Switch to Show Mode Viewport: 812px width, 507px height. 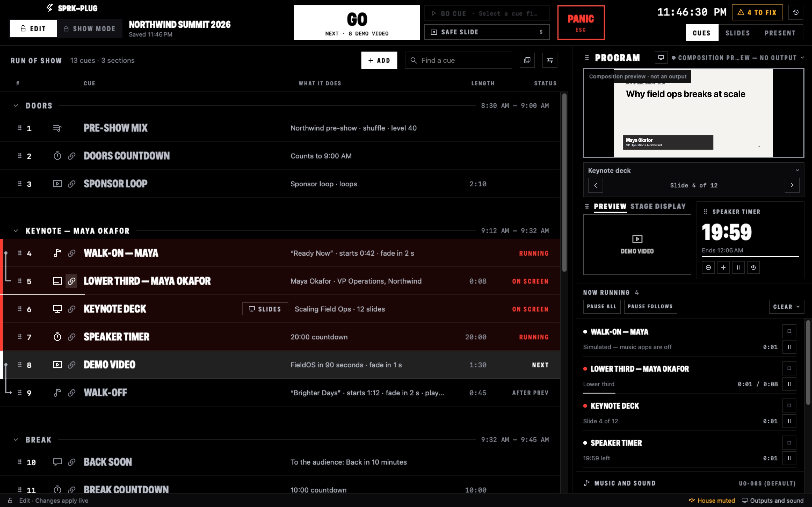pos(89,28)
